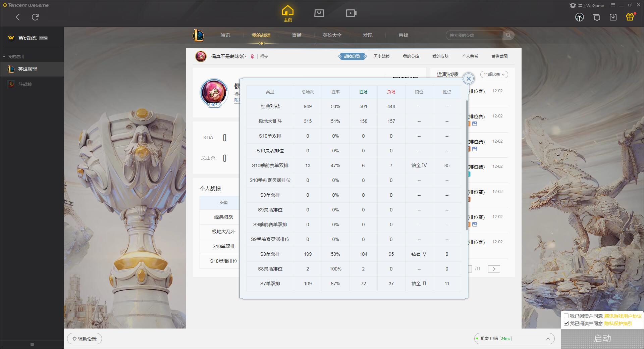
Task: Click the popup table scrollbar
Action: (467, 165)
